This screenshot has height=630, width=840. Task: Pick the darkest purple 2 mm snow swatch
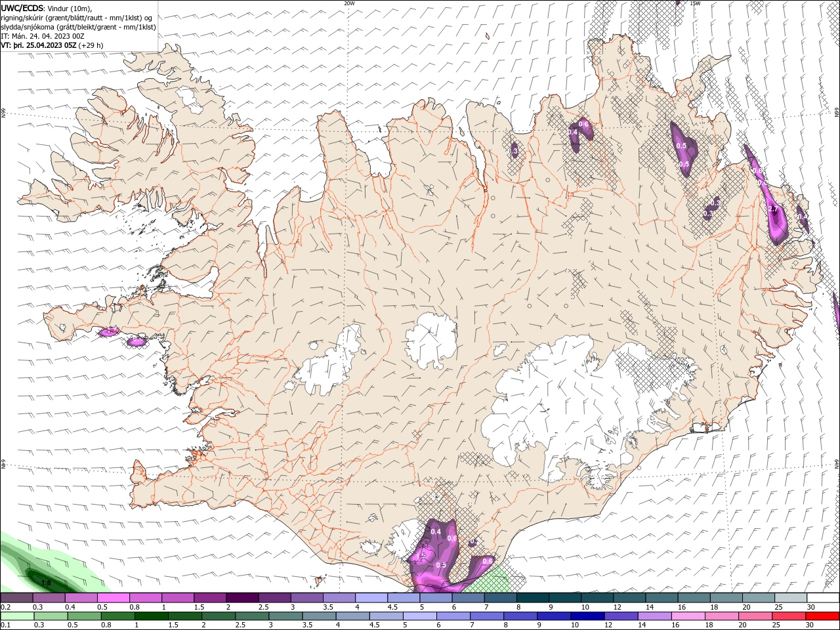click(x=241, y=598)
